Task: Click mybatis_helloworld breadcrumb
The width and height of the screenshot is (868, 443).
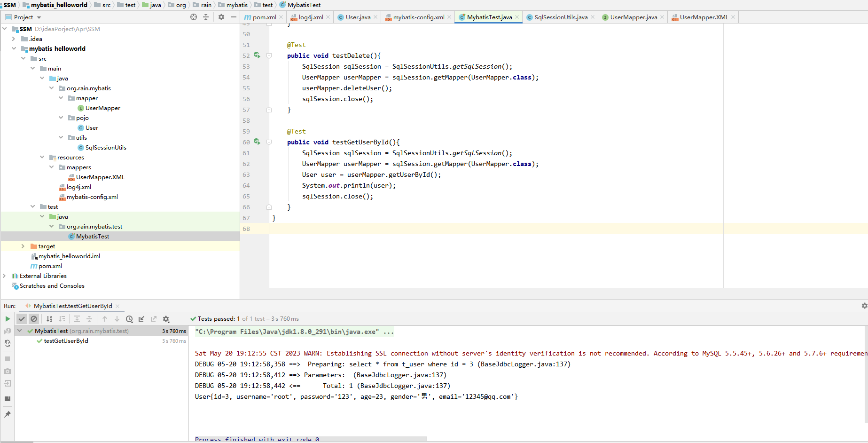Action: [59, 5]
